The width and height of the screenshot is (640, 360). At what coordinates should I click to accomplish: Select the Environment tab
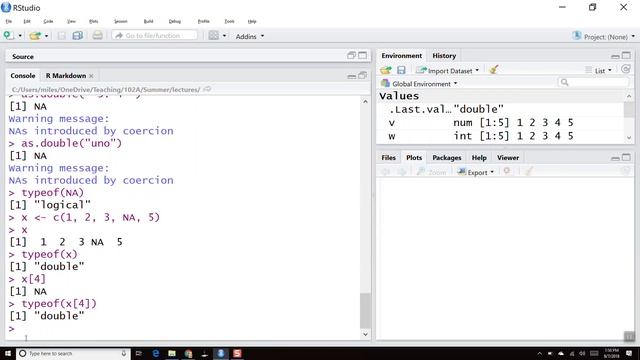pos(402,56)
